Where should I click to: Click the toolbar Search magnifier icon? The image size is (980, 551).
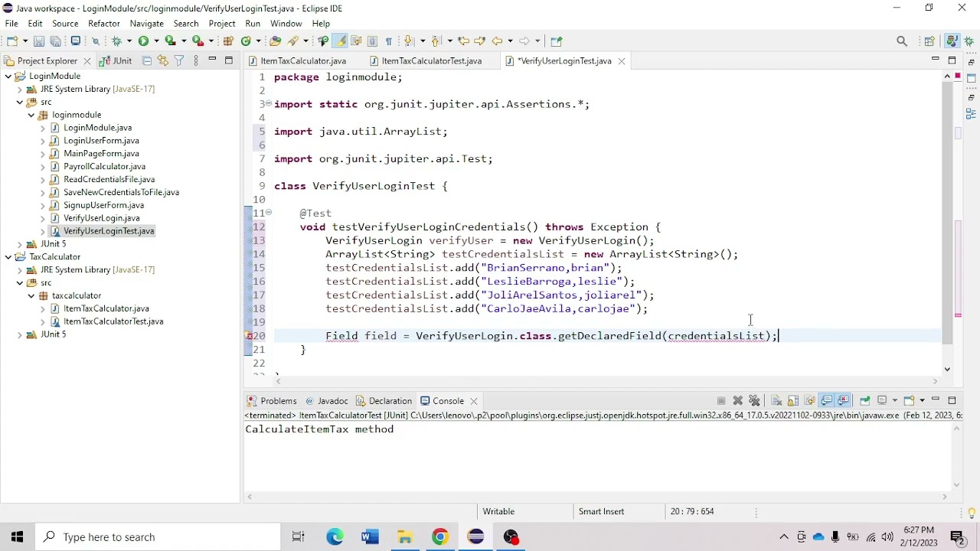pyautogui.click(x=902, y=41)
